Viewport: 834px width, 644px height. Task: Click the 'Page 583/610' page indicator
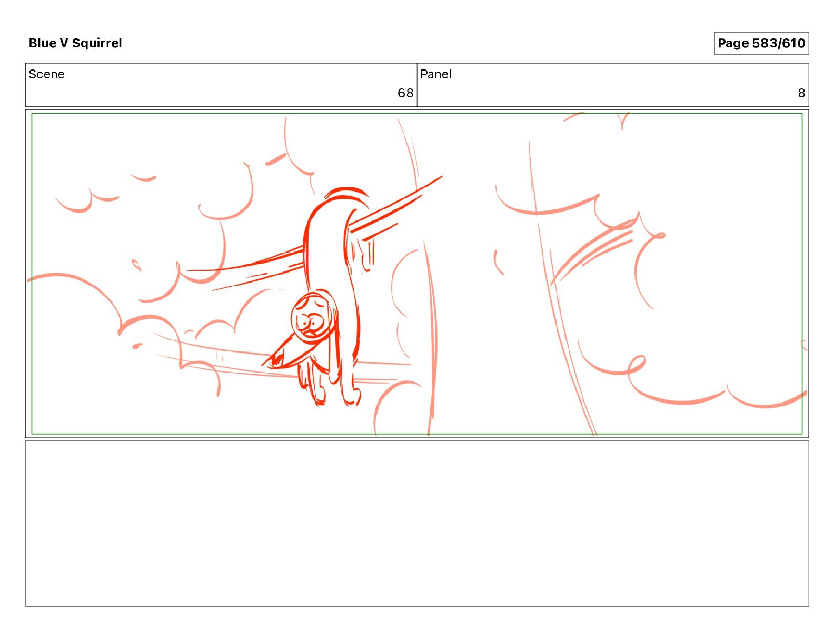click(761, 43)
